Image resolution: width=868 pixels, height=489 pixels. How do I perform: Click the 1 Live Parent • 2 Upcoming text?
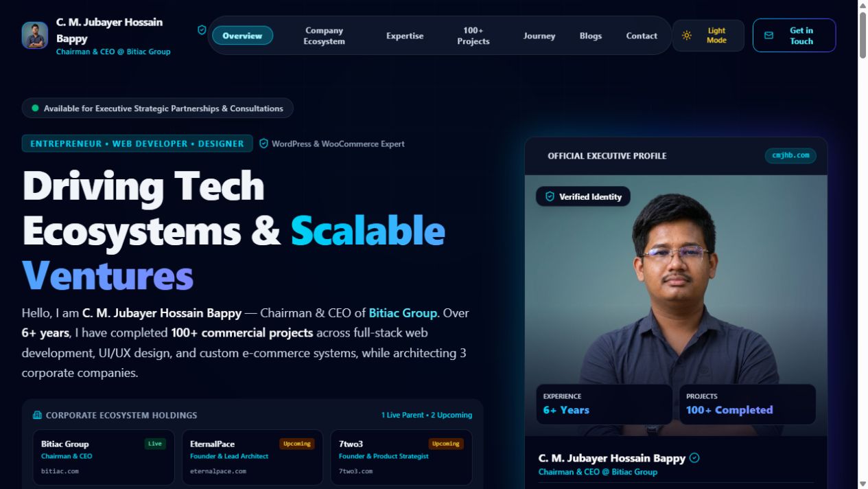[427, 415]
